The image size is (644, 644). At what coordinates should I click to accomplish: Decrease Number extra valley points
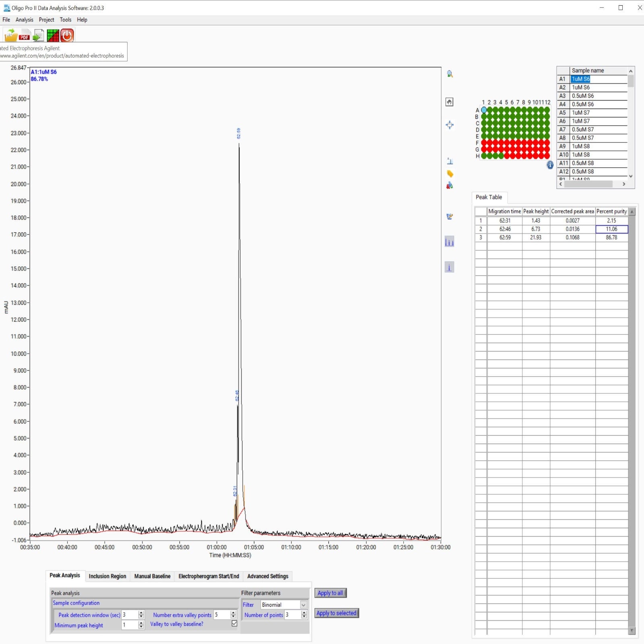[233, 617]
